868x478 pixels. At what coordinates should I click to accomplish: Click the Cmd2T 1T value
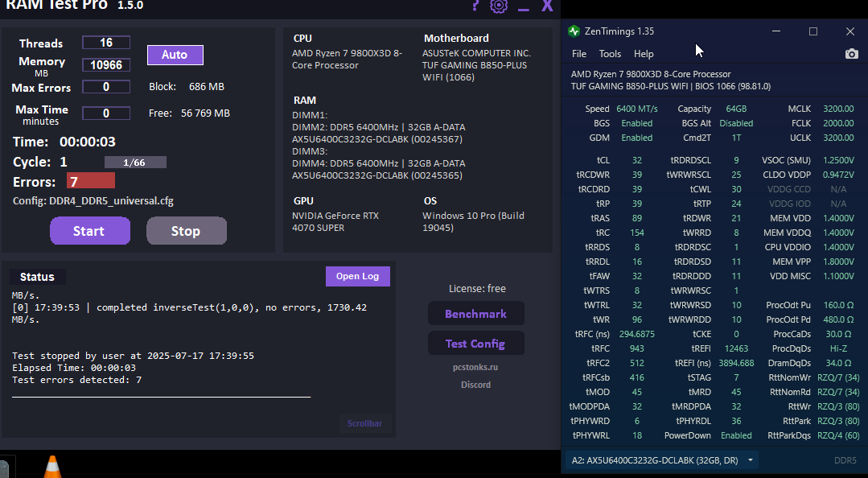[x=736, y=138]
